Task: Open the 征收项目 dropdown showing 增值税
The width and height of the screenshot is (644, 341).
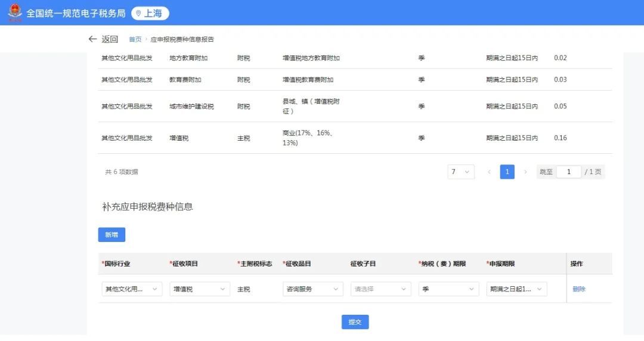Action: pos(200,289)
